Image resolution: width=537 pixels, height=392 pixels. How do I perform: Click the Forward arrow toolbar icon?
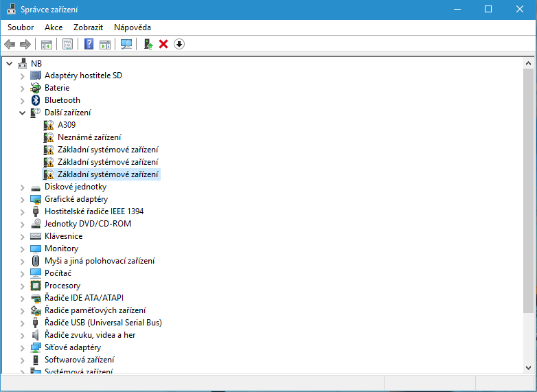pyautogui.click(x=25, y=44)
